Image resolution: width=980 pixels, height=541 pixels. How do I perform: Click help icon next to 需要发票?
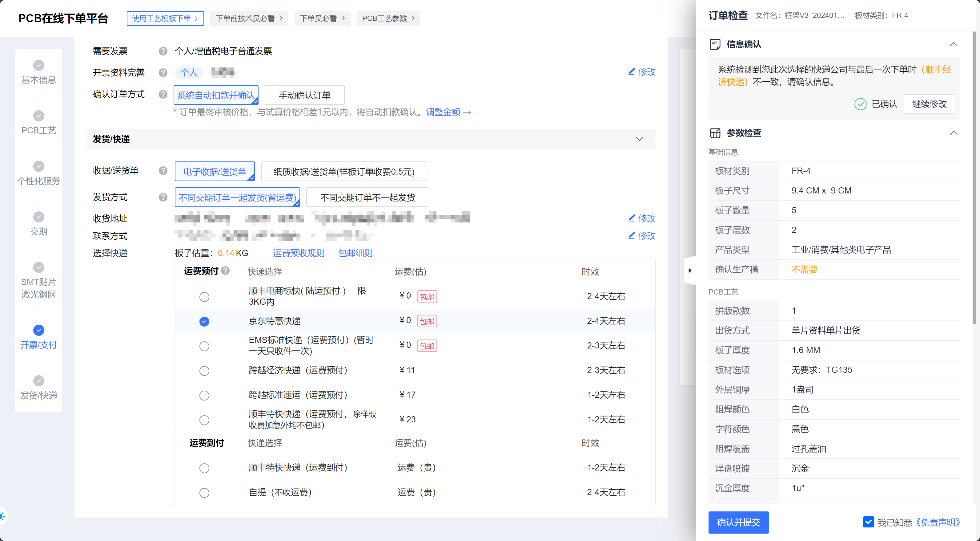click(163, 51)
